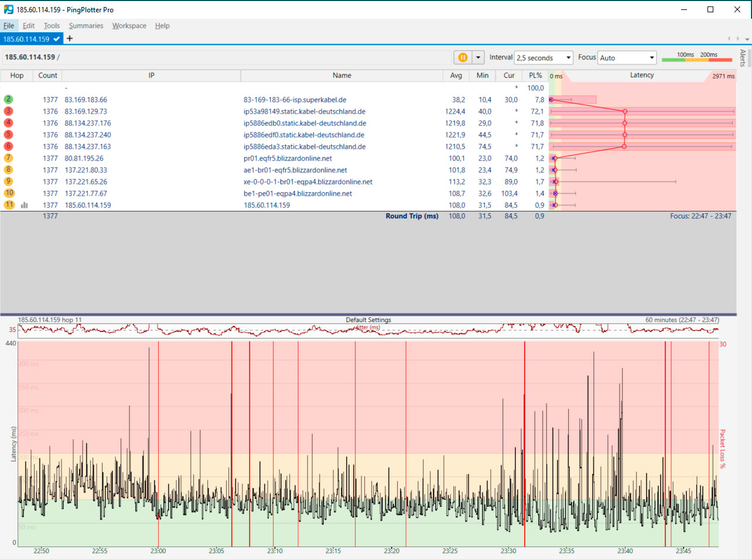Click the 23:30 mark on timeline axis
The height and width of the screenshot is (560, 752).
click(x=508, y=551)
